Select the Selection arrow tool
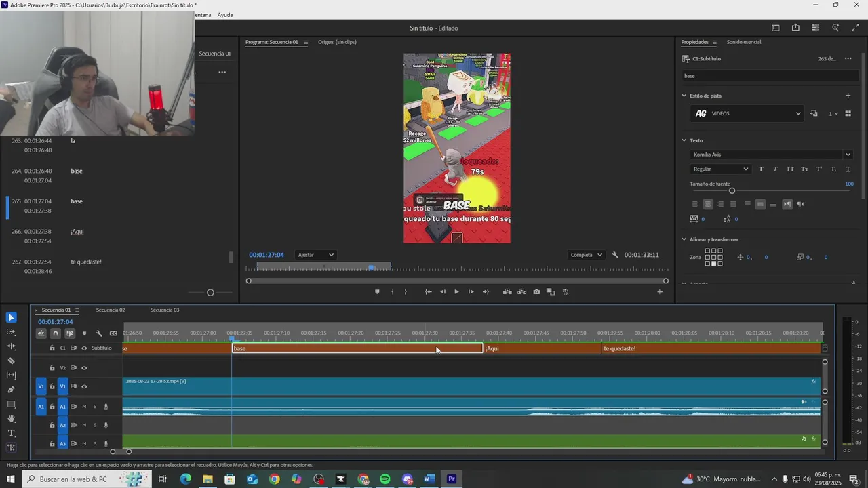Screen dimensions: 868x488 pos(11,317)
